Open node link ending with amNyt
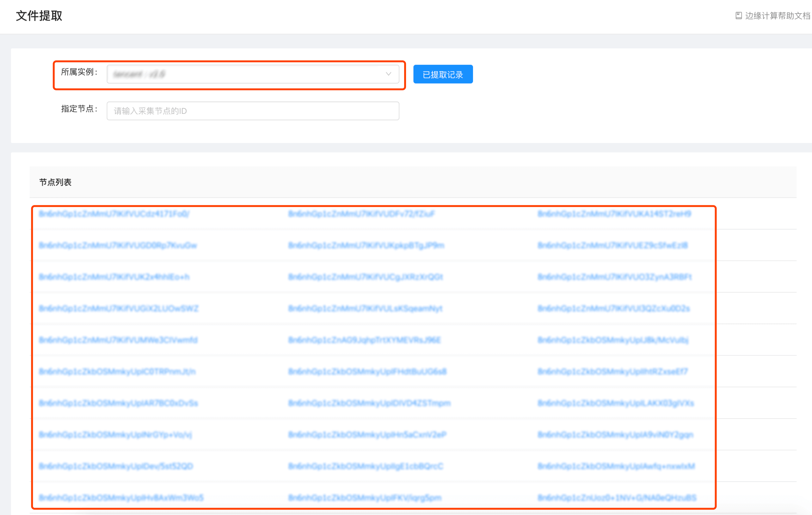The width and height of the screenshot is (812, 515). pos(365,309)
